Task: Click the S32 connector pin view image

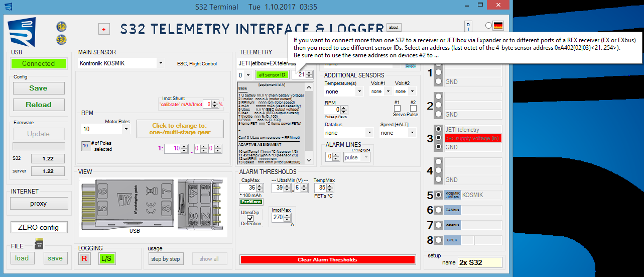Action: (x=202, y=206)
